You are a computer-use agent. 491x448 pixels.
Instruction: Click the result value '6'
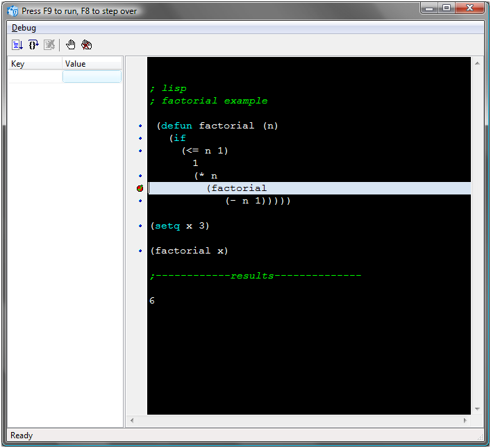click(x=152, y=301)
